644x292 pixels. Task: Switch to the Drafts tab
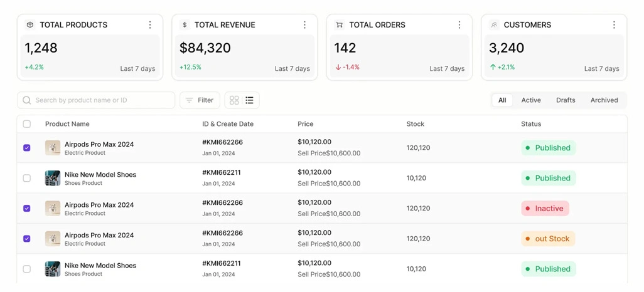[566, 100]
